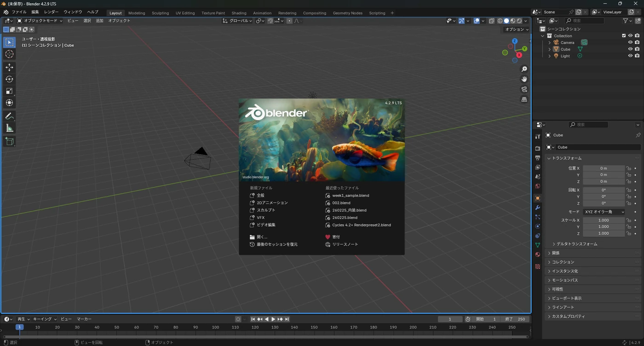Select the Add Cube tool
Image resolution: width=644 pixels, height=346 pixels.
[9, 141]
